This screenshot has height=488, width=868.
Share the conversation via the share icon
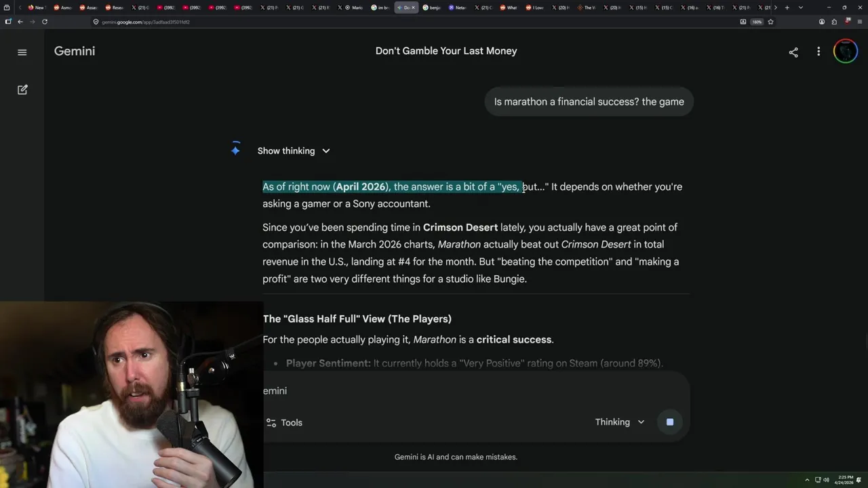point(793,52)
